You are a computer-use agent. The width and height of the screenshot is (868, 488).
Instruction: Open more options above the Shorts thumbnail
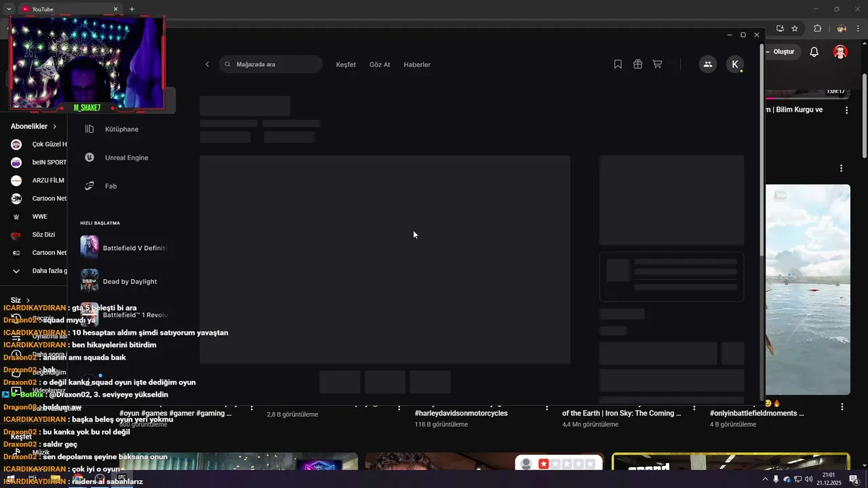tap(842, 168)
